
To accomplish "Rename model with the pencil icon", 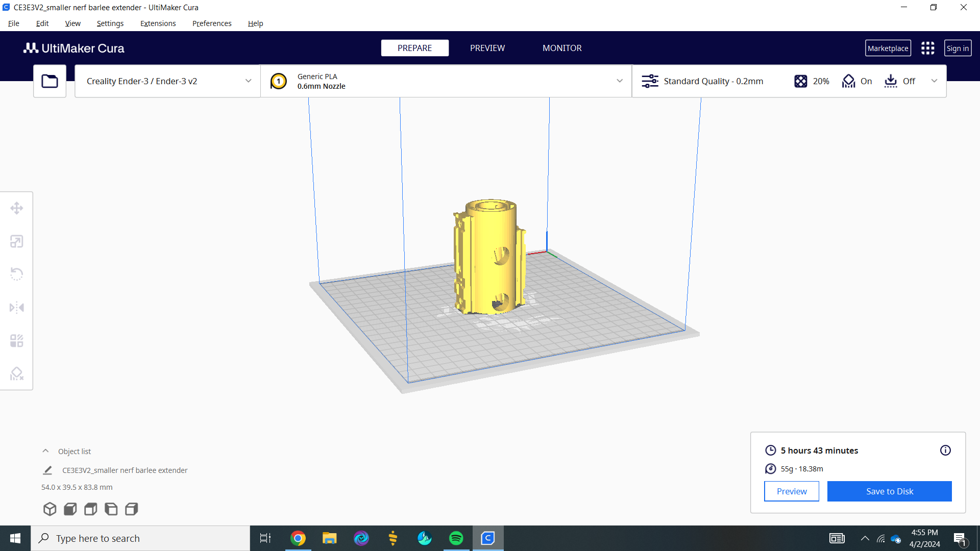I will tap(47, 470).
